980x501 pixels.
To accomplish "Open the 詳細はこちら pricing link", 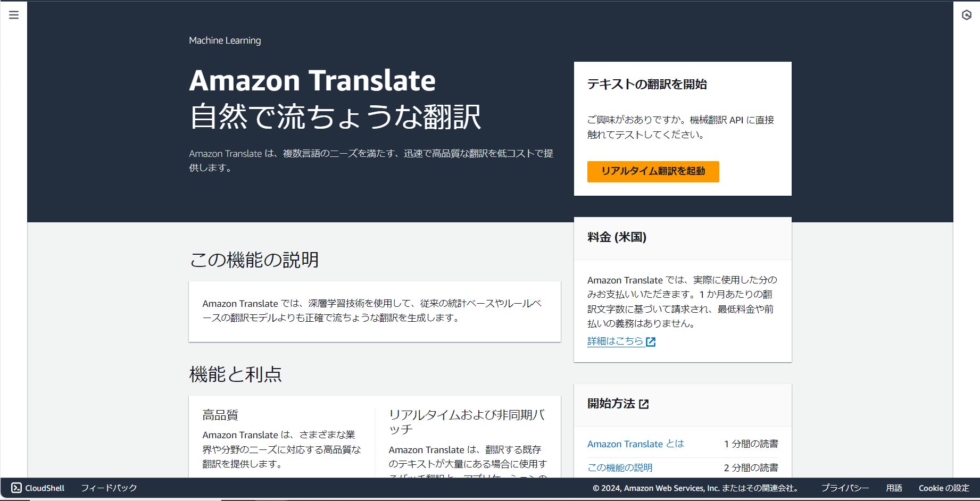I will [x=615, y=341].
